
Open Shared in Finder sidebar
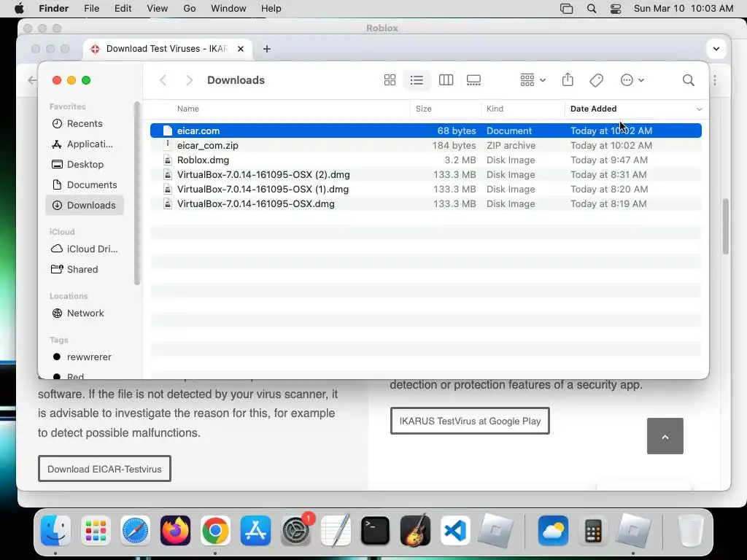click(85, 270)
